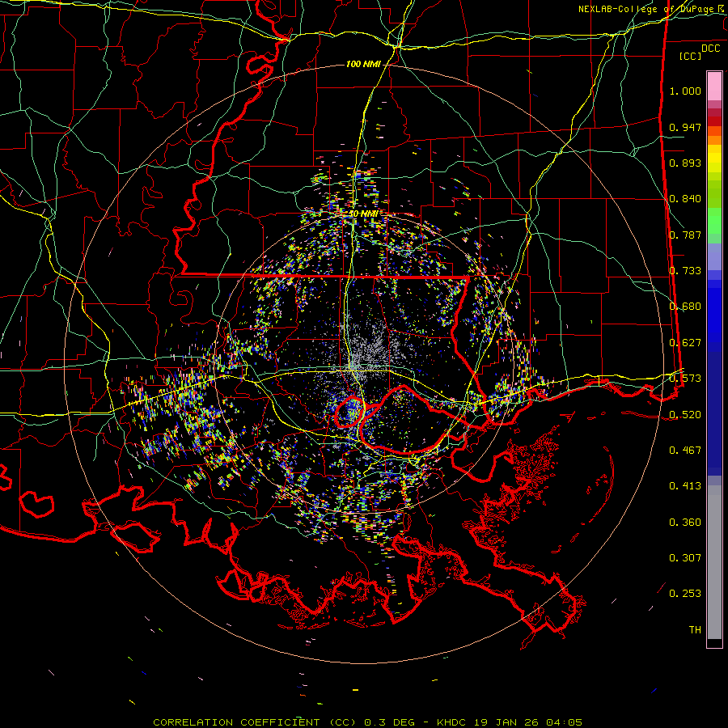Click the 1.000 value on the scale
The height and width of the screenshot is (728, 728).
tap(685, 91)
